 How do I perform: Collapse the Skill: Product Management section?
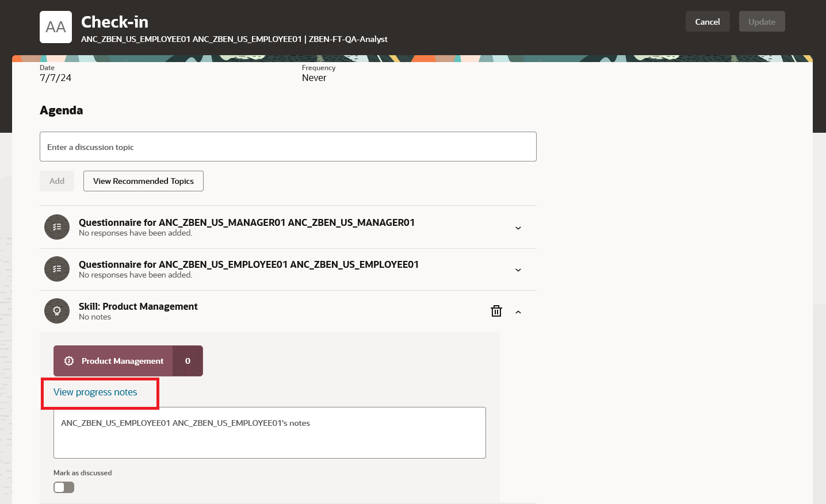518,312
